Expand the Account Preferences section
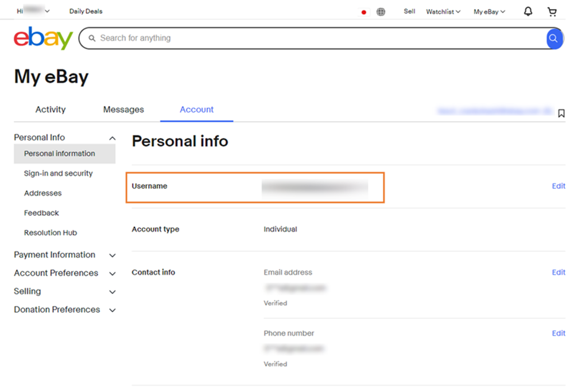 pos(65,273)
